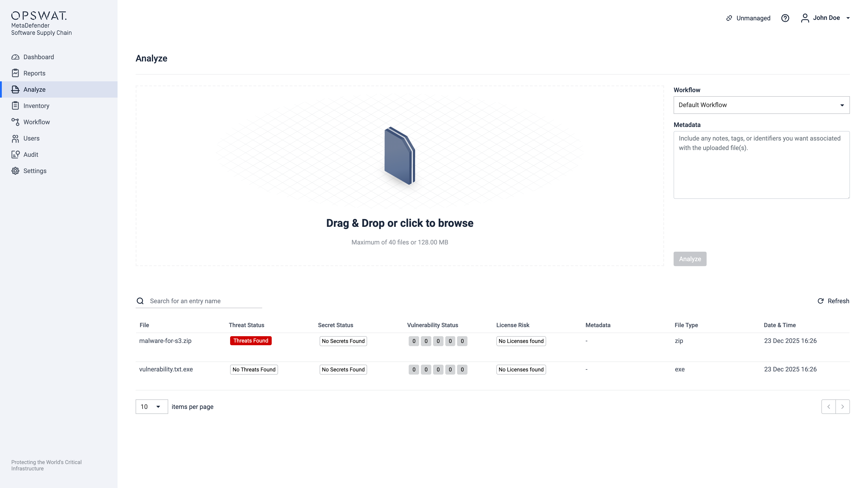Expand the Default Workflow dropdown
Viewport: 868px width, 488px height.
[761, 105]
